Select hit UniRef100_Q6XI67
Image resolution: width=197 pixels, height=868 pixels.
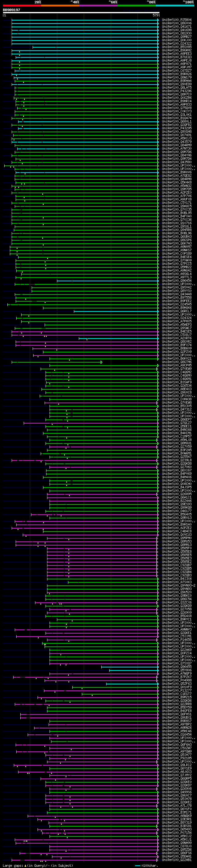pyautogui.click(x=176, y=470)
